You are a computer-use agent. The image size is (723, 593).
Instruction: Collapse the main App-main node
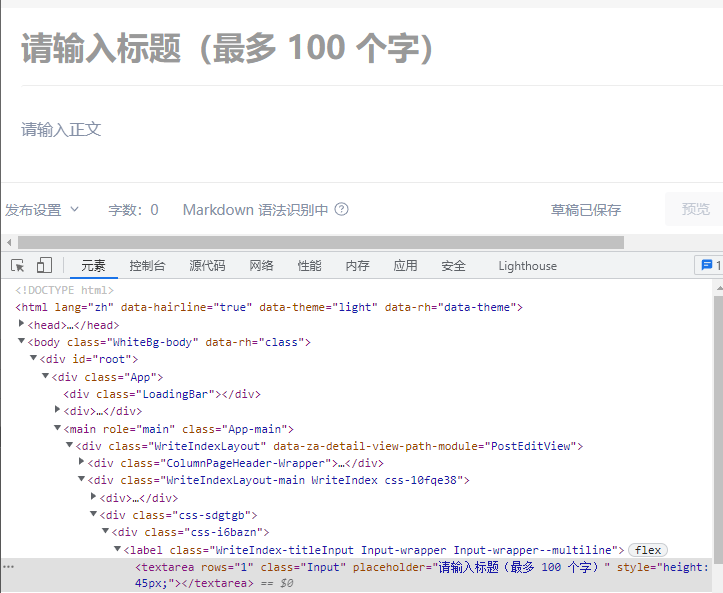click(57, 428)
